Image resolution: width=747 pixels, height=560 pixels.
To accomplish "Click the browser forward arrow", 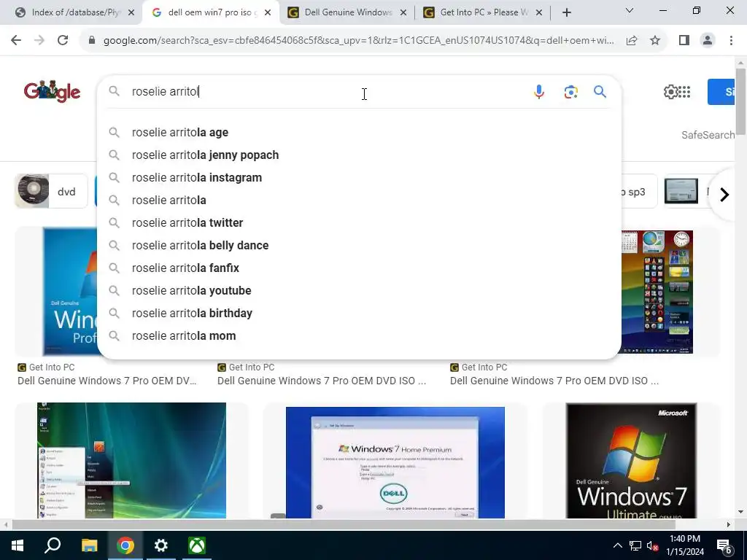I will (39, 41).
